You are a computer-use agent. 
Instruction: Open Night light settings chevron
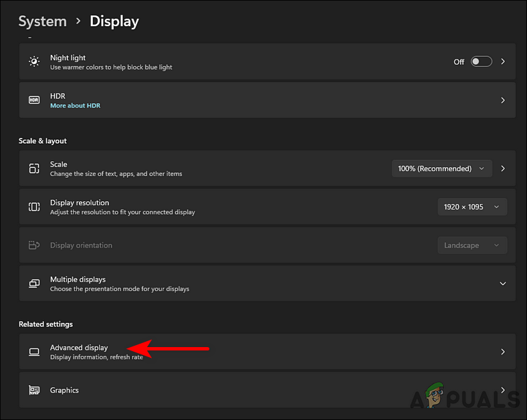tap(503, 62)
